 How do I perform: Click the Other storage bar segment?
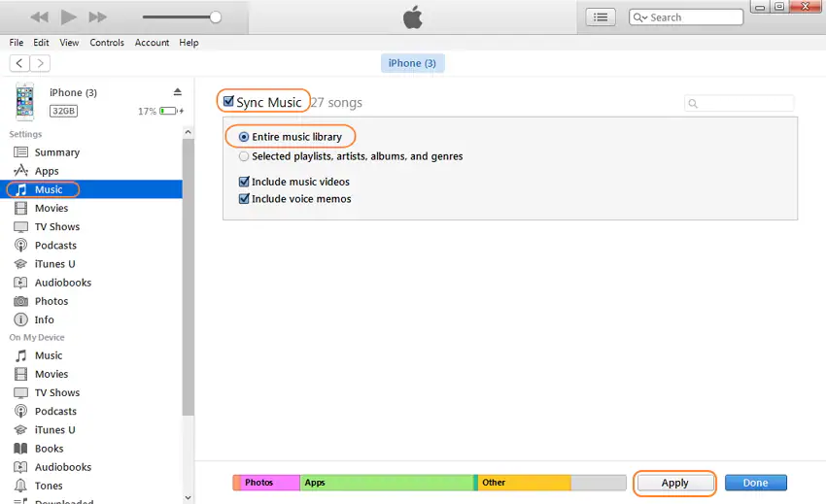coord(524,483)
